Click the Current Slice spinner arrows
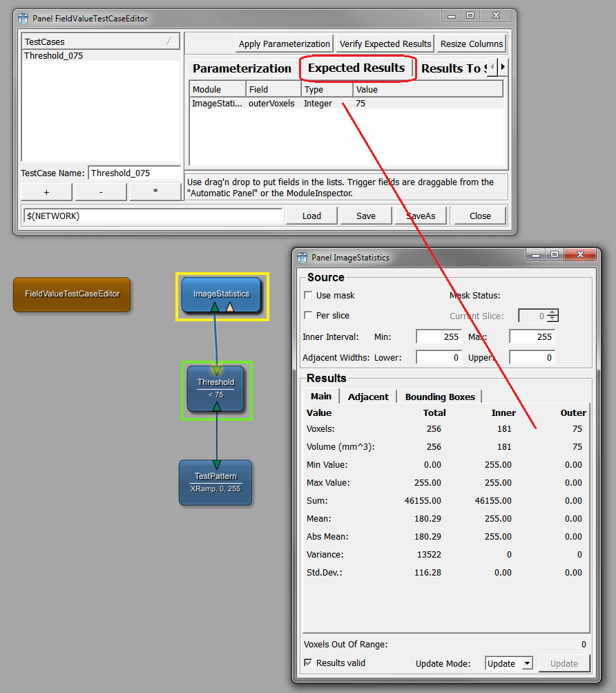Viewport: 616px width, 693px height. [x=552, y=316]
